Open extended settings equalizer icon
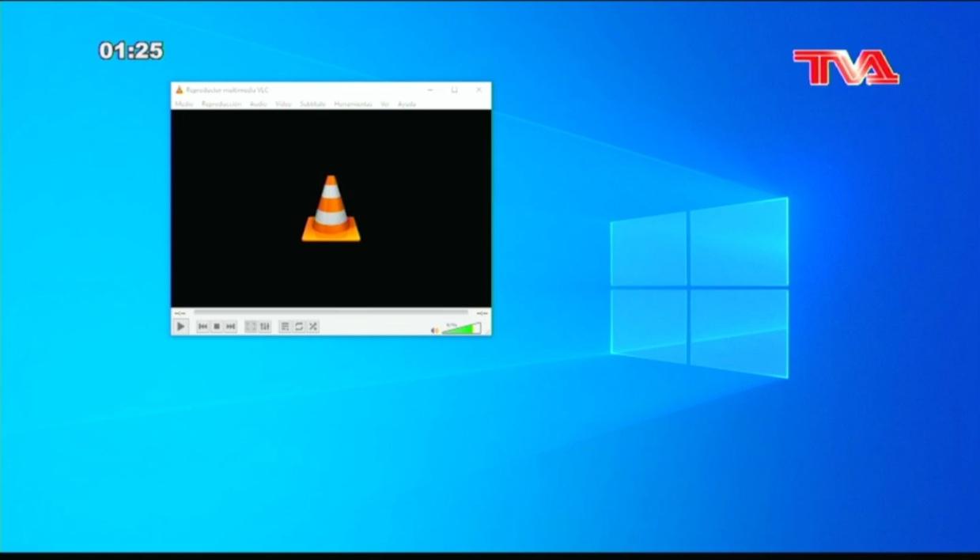The image size is (980, 560). coord(265,327)
